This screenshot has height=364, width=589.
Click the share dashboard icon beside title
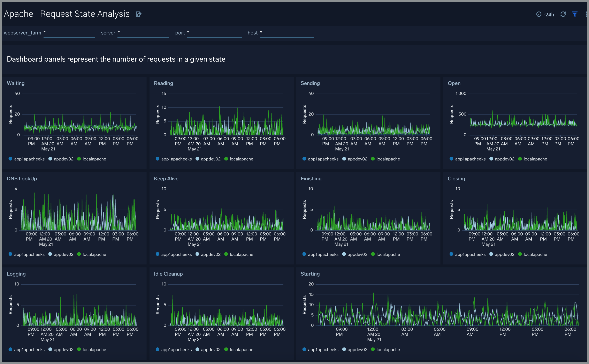click(138, 14)
